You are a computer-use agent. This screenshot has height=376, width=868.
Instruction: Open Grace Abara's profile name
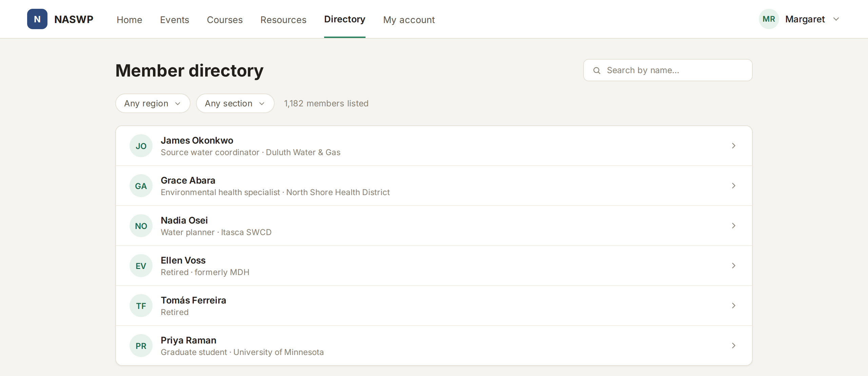coord(188,180)
